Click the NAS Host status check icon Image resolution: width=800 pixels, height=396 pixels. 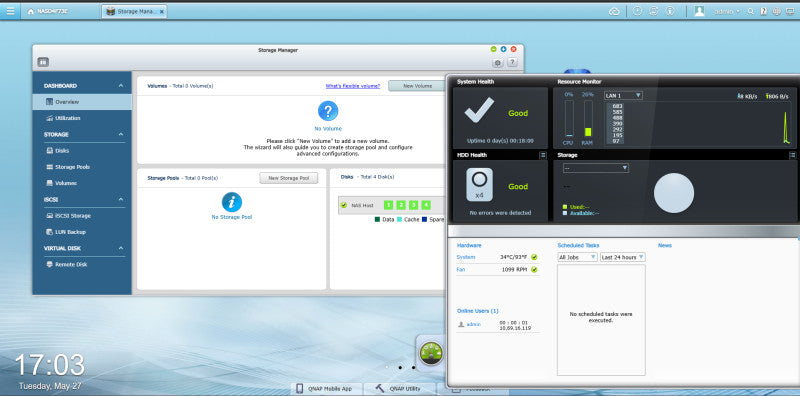[344, 205]
